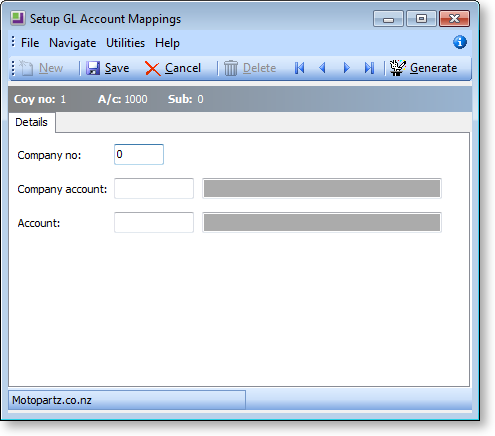Screen dimensions: 495x436
Task: Click the Save floppy disk icon
Action: click(x=93, y=68)
